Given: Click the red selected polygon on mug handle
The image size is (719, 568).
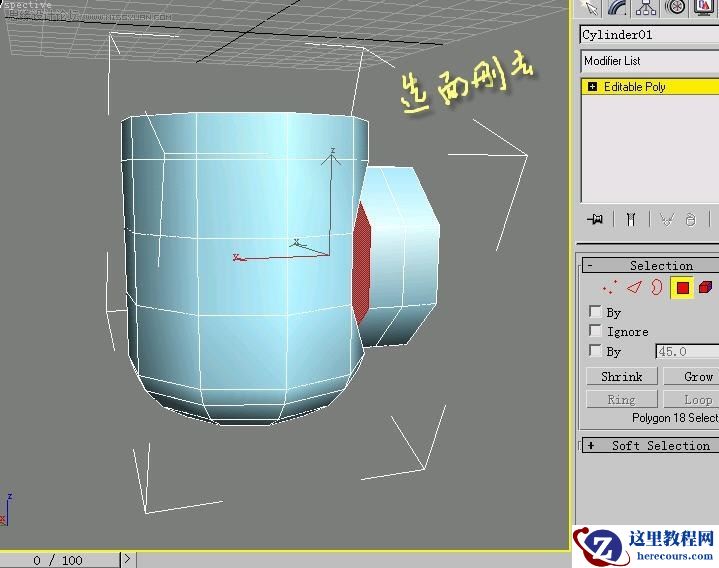Looking at the screenshot, I should coord(361,264).
